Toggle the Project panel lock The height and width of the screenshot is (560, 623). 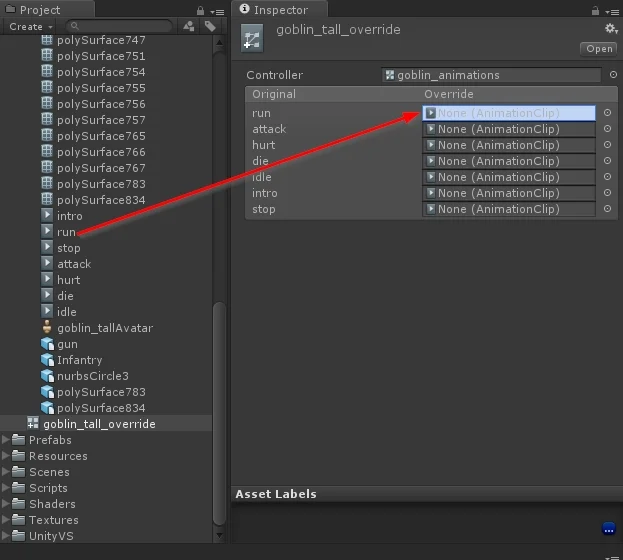point(198,10)
